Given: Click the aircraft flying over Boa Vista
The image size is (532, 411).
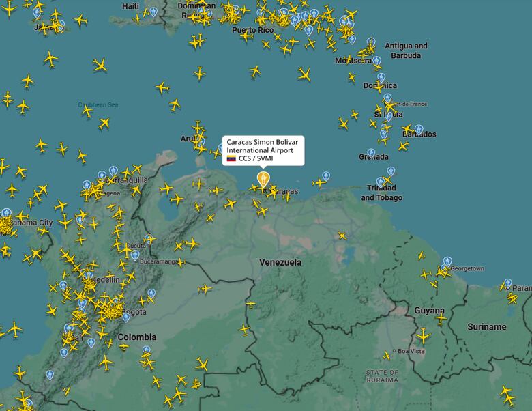Looking at the screenshot, I should click(387, 356).
